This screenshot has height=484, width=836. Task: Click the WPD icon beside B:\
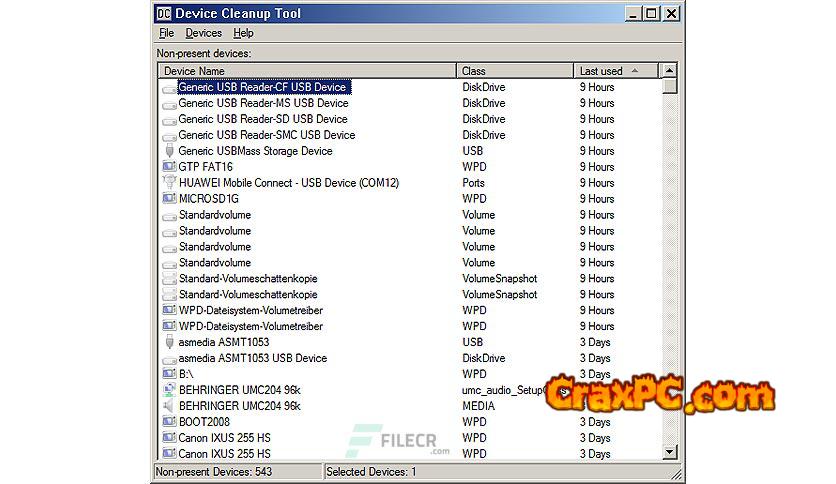(x=169, y=374)
